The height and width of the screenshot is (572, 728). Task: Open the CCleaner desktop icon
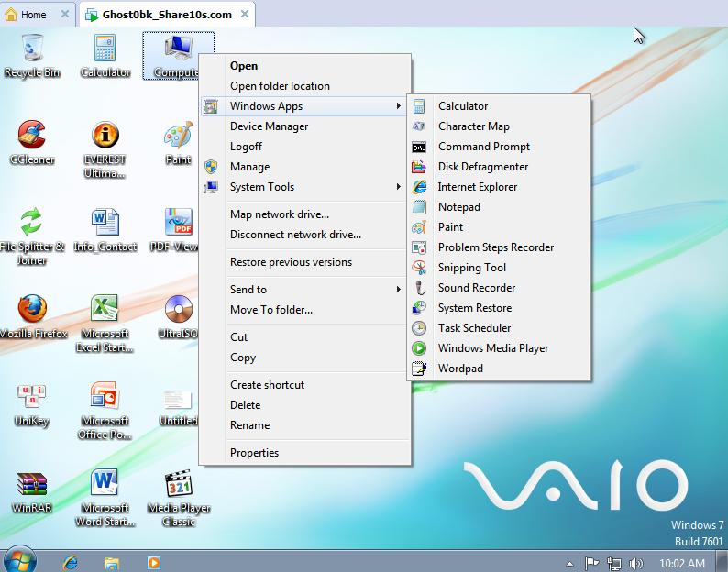click(31, 143)
